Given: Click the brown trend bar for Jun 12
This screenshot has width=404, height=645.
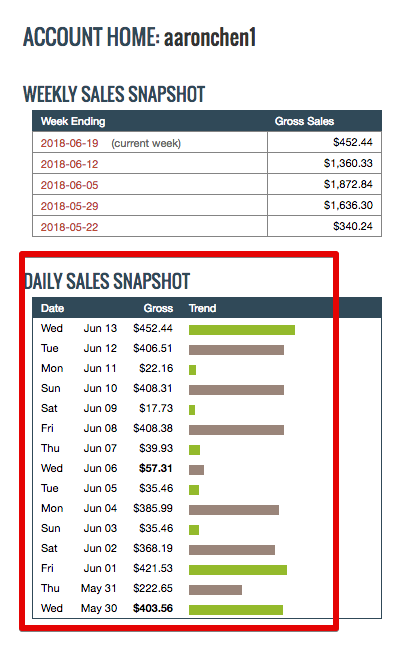Looking at the screenshot, I should click(237, 350).
